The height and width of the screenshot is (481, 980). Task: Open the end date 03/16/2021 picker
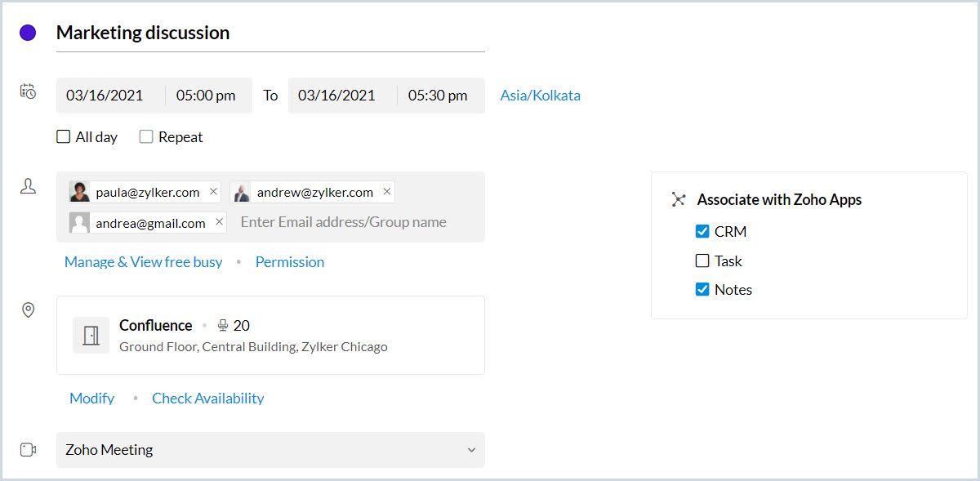[336, 96]
